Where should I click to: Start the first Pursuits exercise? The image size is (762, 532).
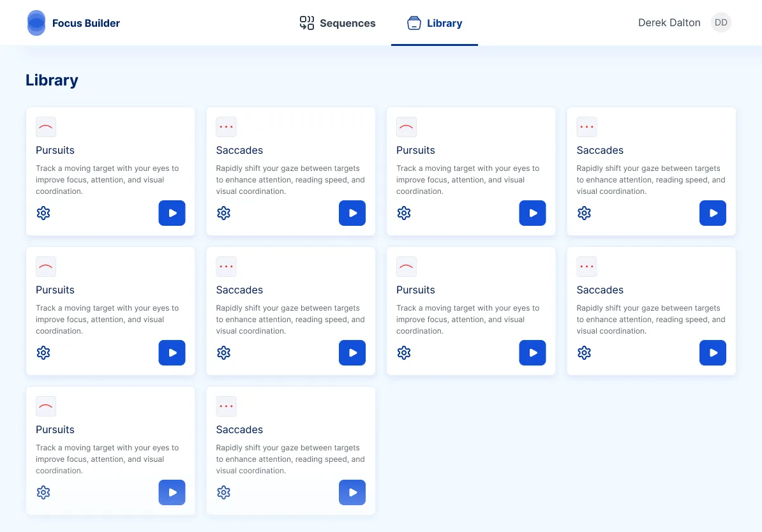point(172,212)
